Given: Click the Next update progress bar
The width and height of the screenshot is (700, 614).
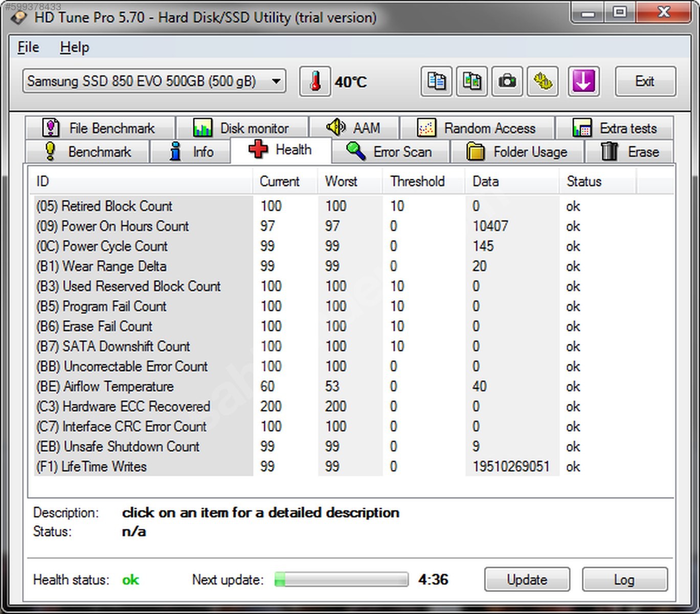Looking at the screenshot, I should coord(342,580).
